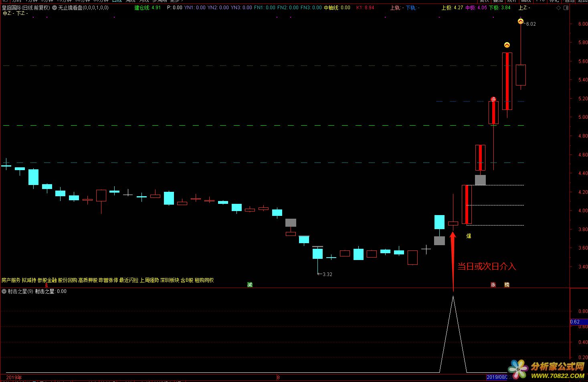Click the 6.02 high price label

click(x=531, y=24)
